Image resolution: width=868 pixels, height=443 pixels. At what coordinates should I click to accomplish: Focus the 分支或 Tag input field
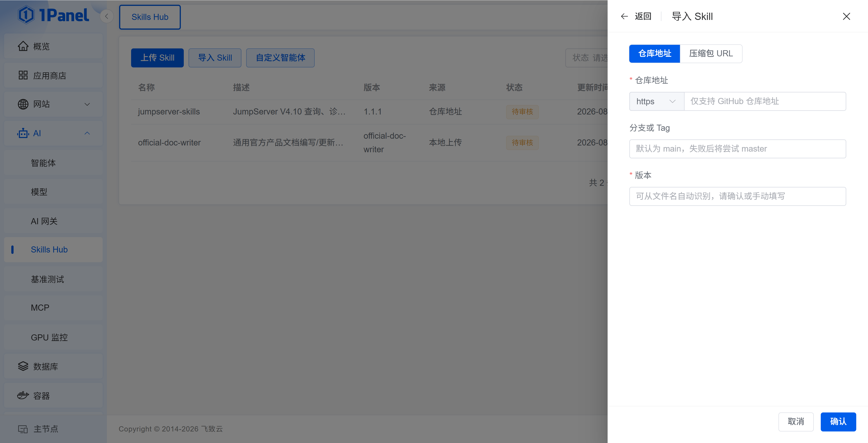(x=738, y=149)
